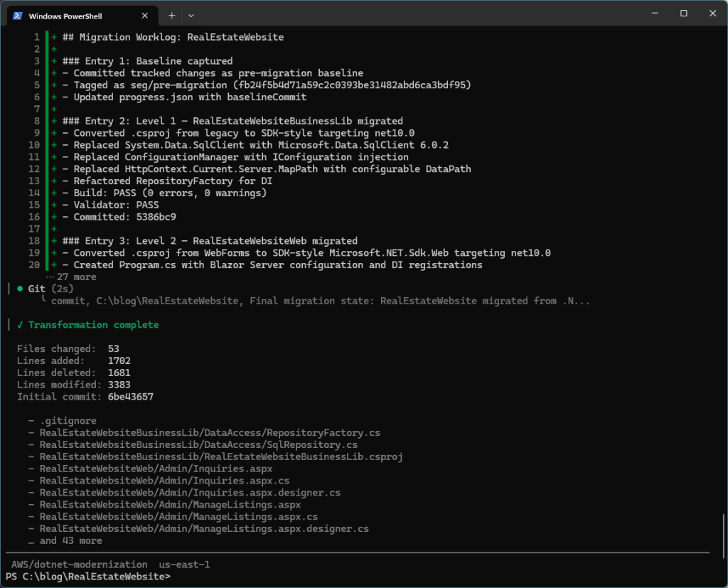Open the new tab profile dropdown
This screenshot has height=588, width=728.
[191, 16]
